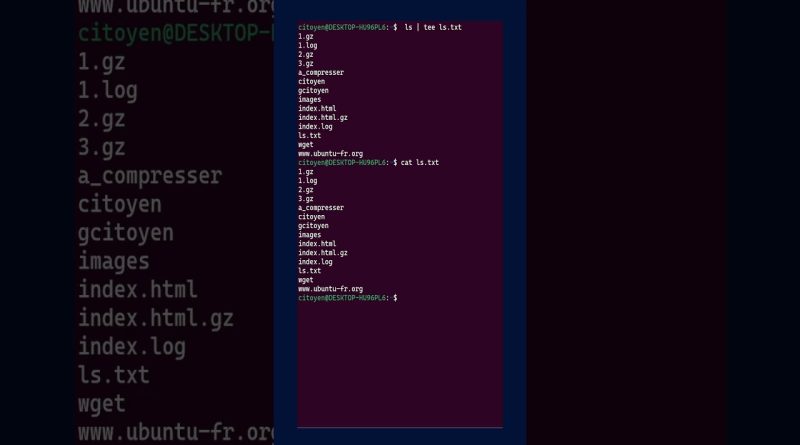Image resolution: width=800 pixels, height=445 pixels.
Task: Click 'www.ubuntu-fr.org' above the cat command prompt
Action: (331, 154)
